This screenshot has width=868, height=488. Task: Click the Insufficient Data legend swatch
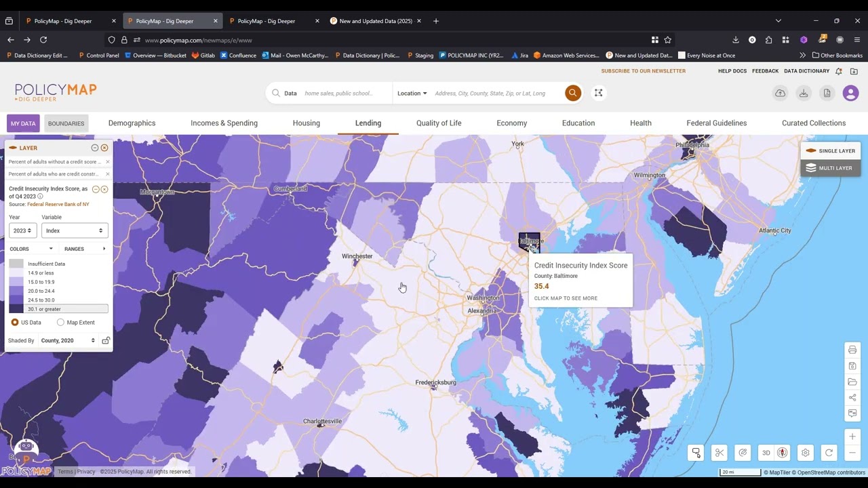coord(16,264)
